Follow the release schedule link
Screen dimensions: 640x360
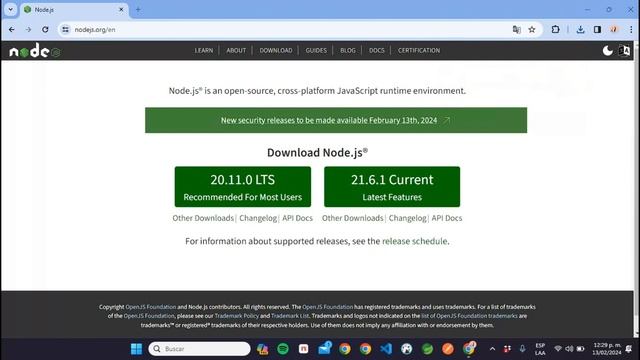[x=415, y=241]
